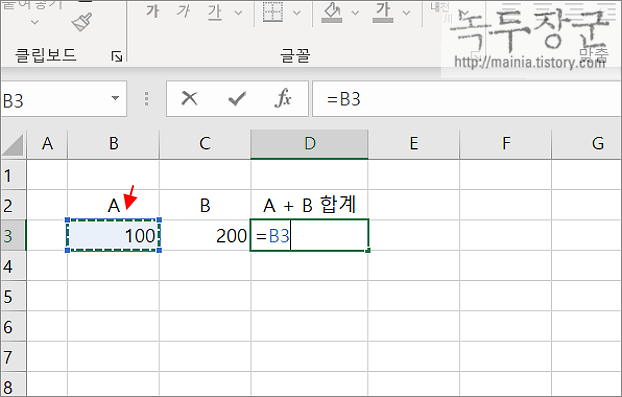Select row 4 header
The width and height of the screenshot is (622, 397).
click(x=13, y=266)
